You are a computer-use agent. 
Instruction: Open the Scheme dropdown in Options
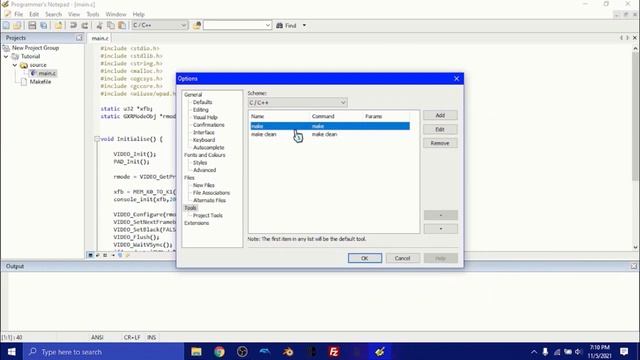[298, 102]
